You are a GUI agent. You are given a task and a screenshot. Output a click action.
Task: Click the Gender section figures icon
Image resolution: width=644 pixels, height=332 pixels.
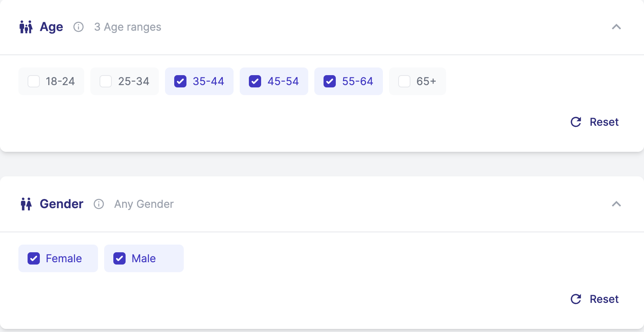(x=26, y=204)
